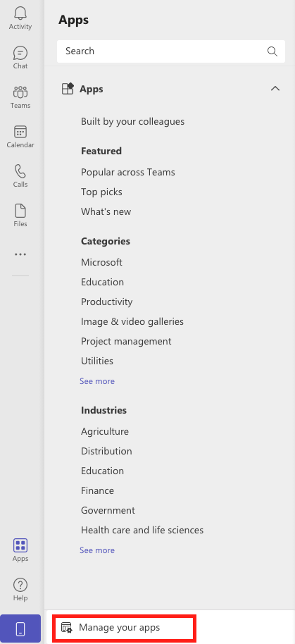Click the Categories heading
The width and height of the screenshot is (295, 644).
tap(106, 241)
